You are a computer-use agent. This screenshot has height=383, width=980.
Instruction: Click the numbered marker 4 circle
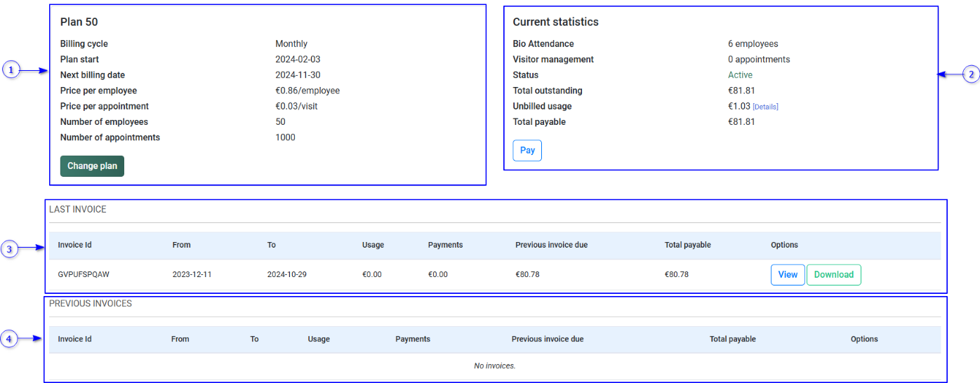click(x=9, y=340)
